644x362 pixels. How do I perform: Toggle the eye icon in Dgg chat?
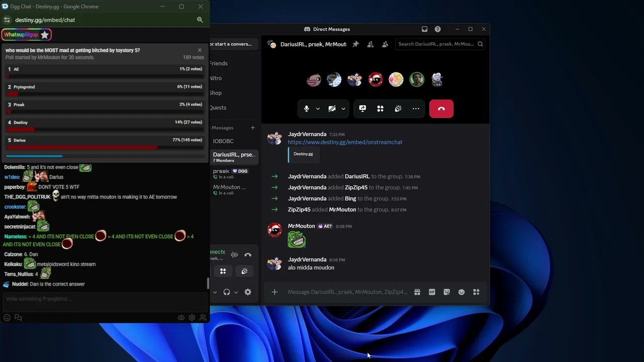181,318
